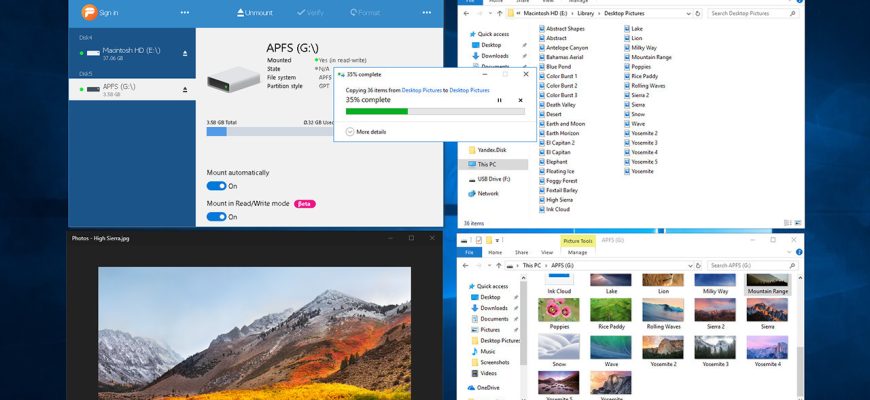Select the Yosemite 5 file in list view
870x400 pixels.
pyautogui.click(x=641, y=162)
